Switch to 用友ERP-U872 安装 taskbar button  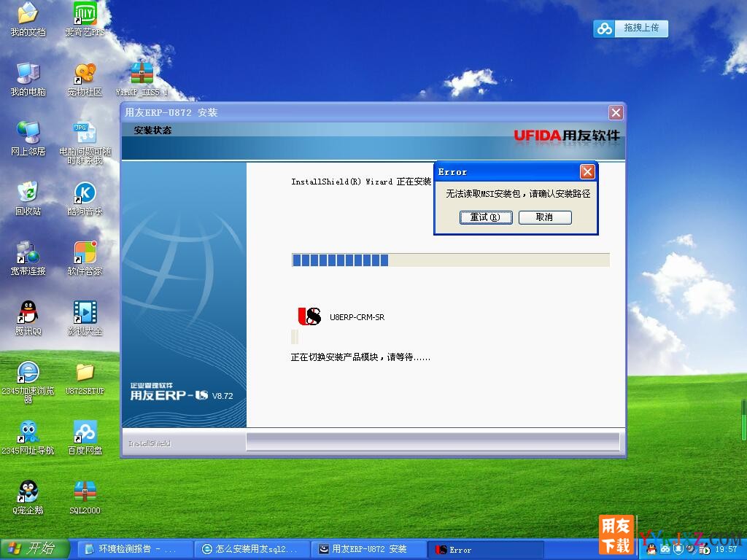point(368,549)
